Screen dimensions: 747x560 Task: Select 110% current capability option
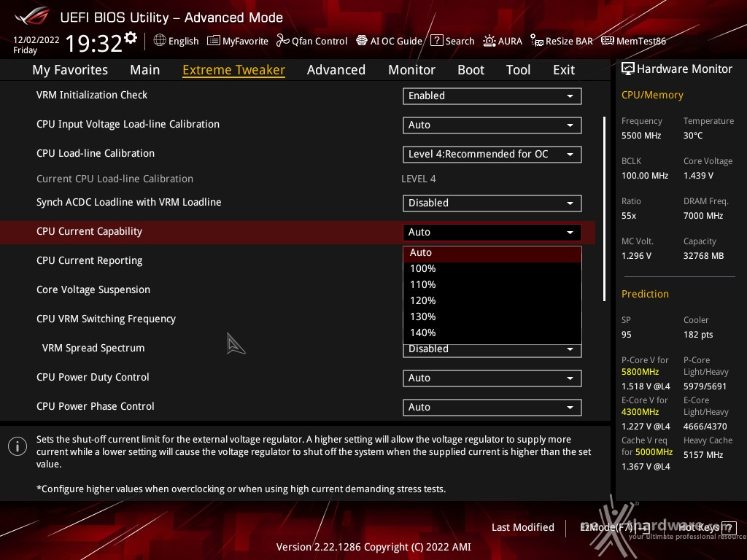[492, 285]
